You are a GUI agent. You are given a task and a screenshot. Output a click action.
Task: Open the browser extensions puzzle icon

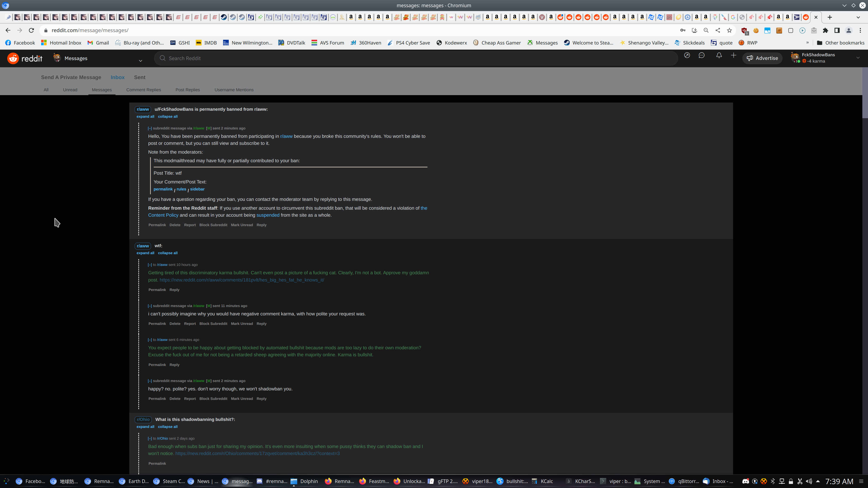click(x=825, y=30)
